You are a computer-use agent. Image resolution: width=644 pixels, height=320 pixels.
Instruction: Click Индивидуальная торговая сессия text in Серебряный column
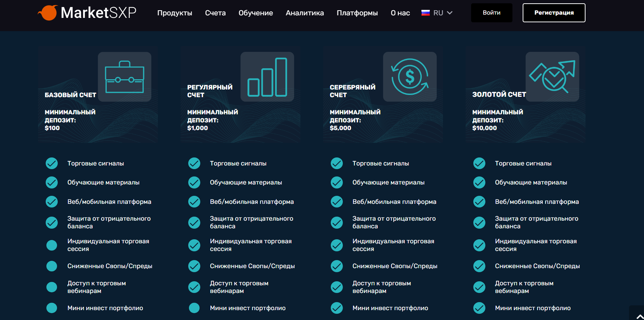(393, 245)
